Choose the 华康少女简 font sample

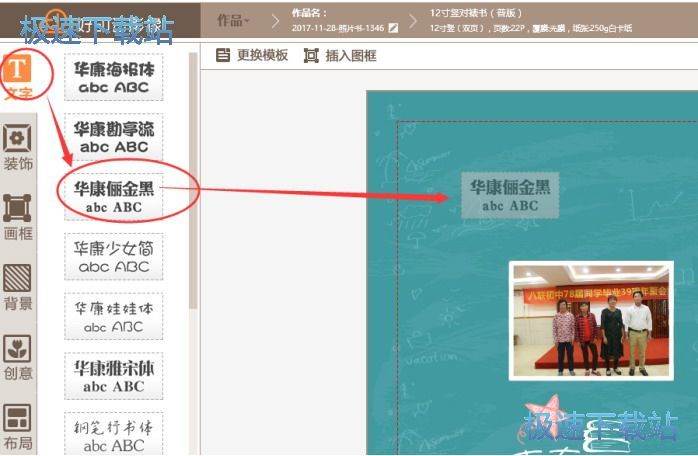tap(114, 256)
